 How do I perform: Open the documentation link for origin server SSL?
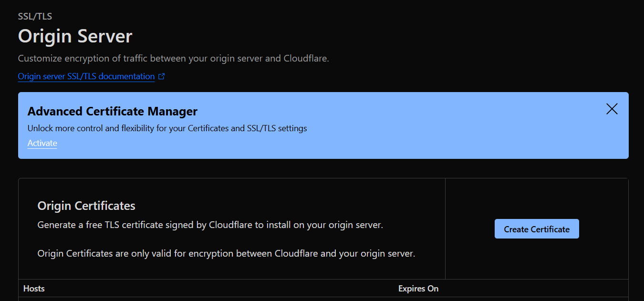pyautogui.click(x=86, y=76)
